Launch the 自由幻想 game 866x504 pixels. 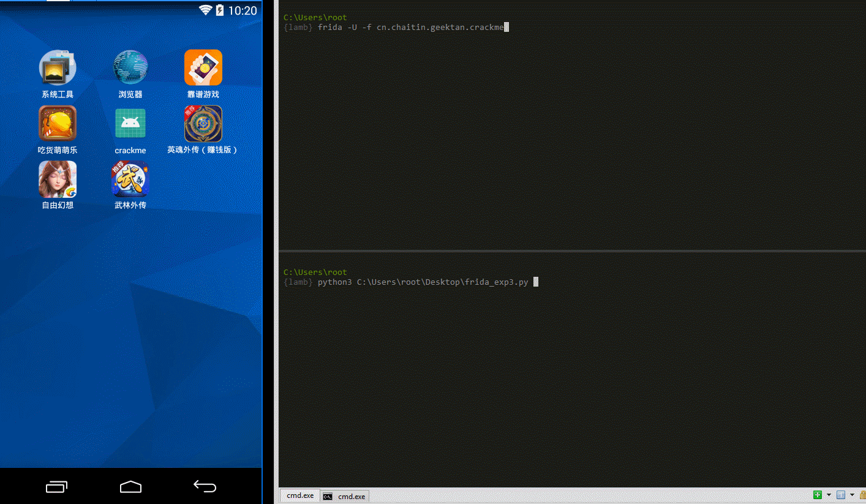point(58,179)
